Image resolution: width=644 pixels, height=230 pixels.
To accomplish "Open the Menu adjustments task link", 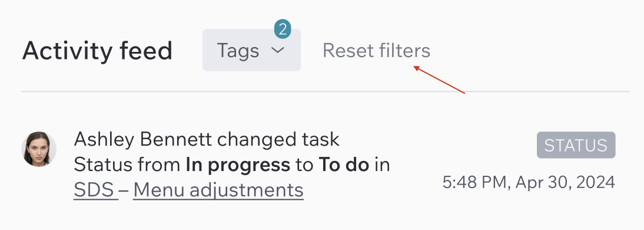I will [218, 190].
